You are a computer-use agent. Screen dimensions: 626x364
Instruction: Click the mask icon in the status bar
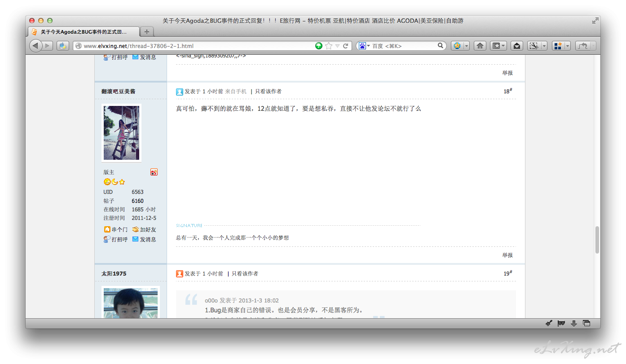(561, 323)
